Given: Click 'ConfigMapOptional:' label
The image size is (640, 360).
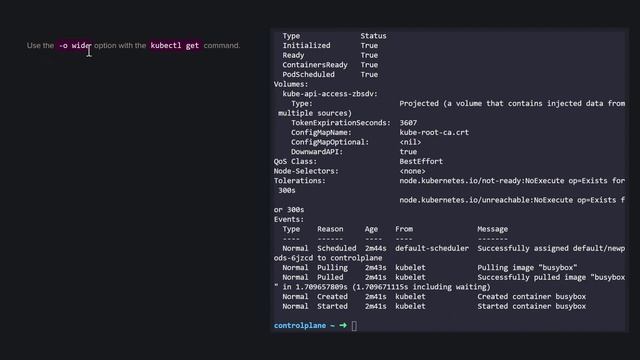Looking at the screenshot, I should tap(330, 142).
